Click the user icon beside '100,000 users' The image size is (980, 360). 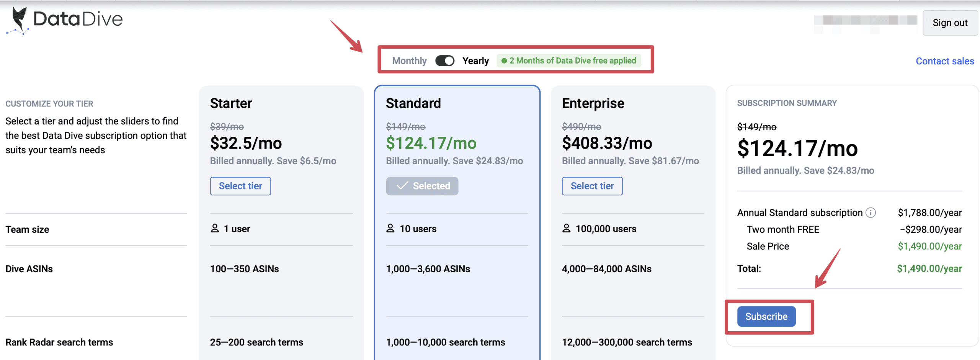pyautogui.click(x=566, y=228)
